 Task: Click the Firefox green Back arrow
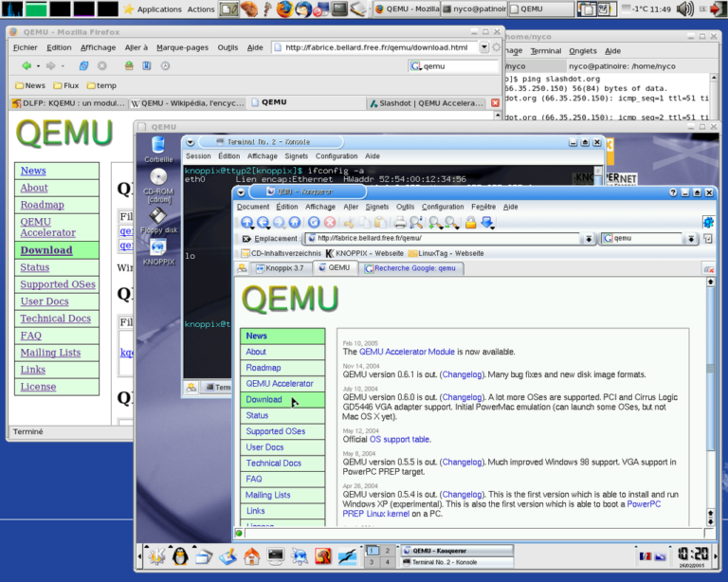[27, 66]
